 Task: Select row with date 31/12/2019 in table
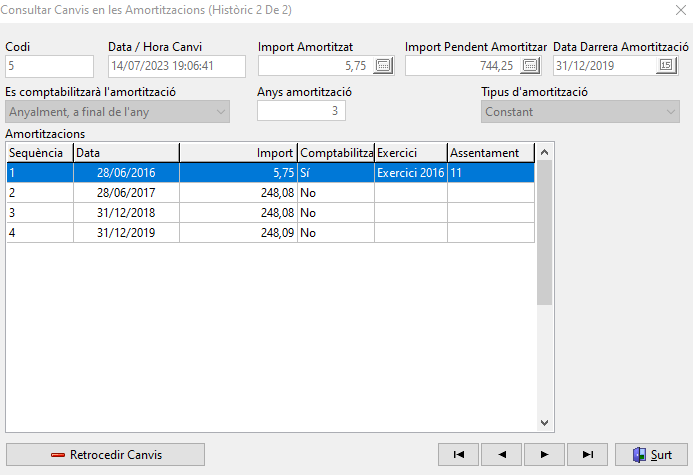tap(270, 232)
